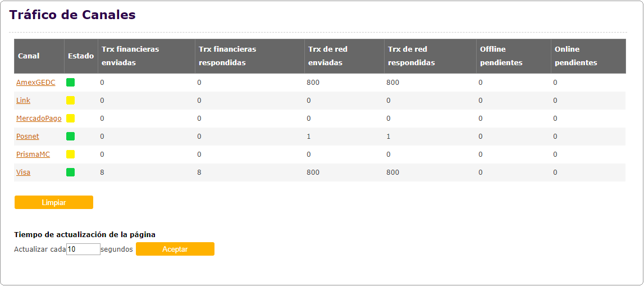Focus the refresh interval seconds field
The height and width of the screenshot is (286, 644).
(x=83, y=249)
